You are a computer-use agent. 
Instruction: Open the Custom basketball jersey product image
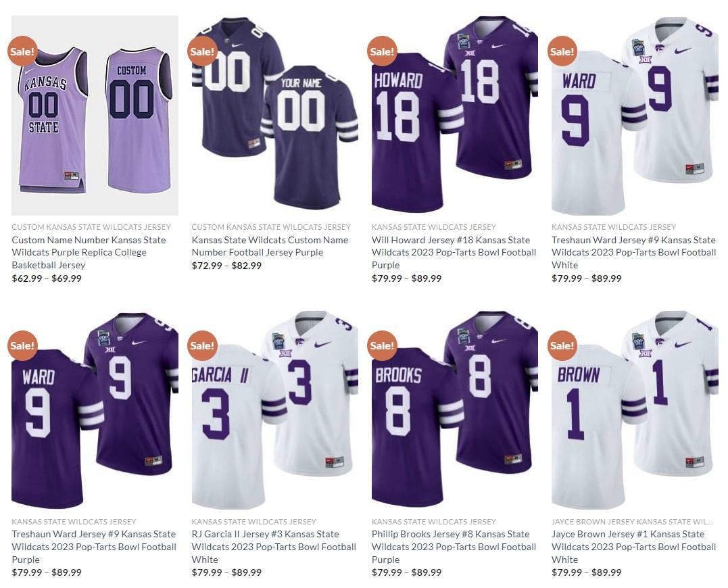tap(95, 116)
